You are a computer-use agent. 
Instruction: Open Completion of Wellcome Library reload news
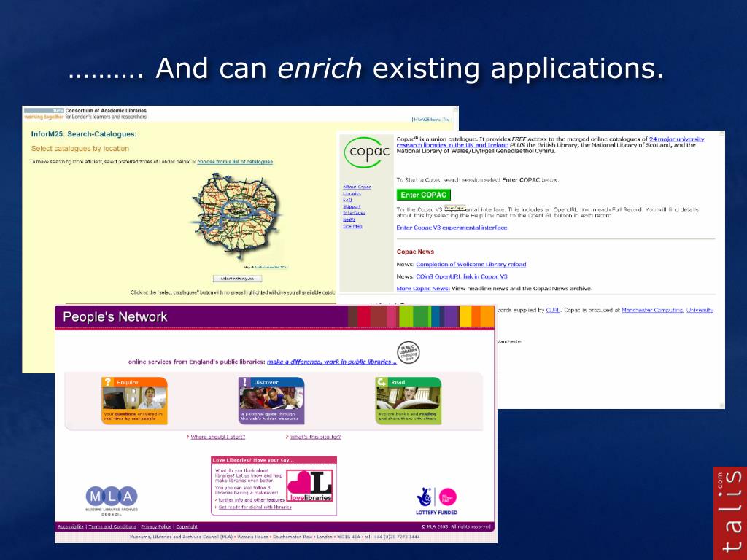coord(471,264)
